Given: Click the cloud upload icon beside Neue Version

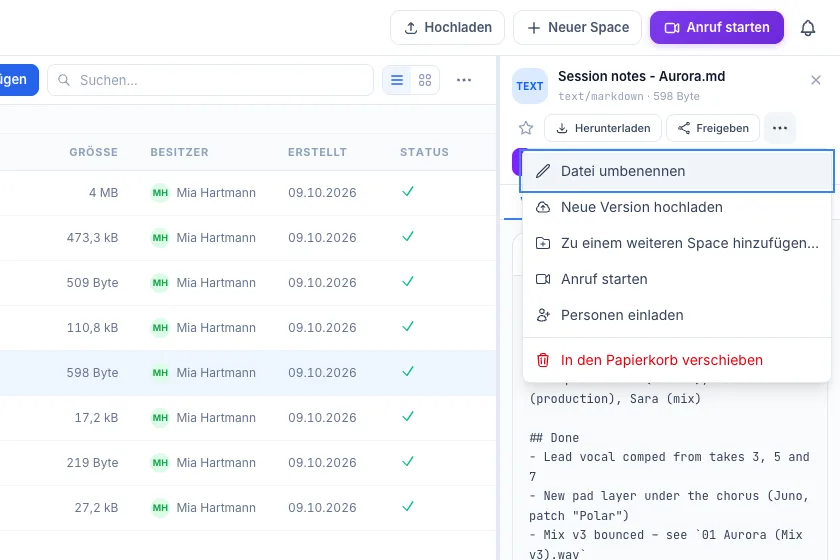Looking at the screenshot, I should [x=543, y=207].
